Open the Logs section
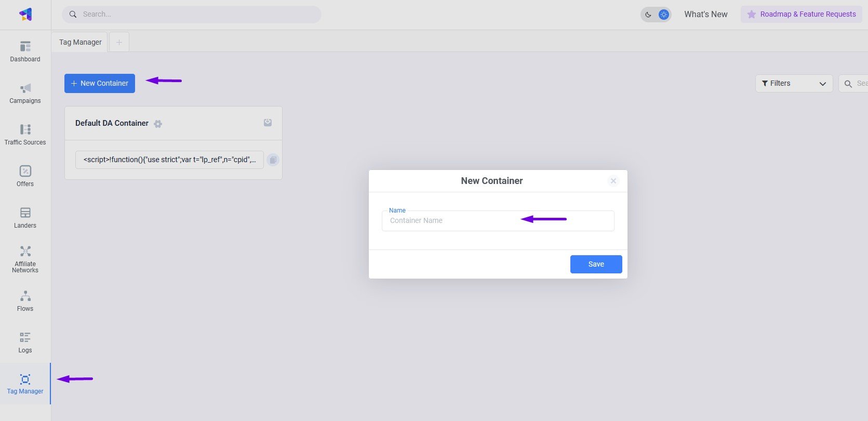Viewport: 868px width, 421px height. pos(25,343)
